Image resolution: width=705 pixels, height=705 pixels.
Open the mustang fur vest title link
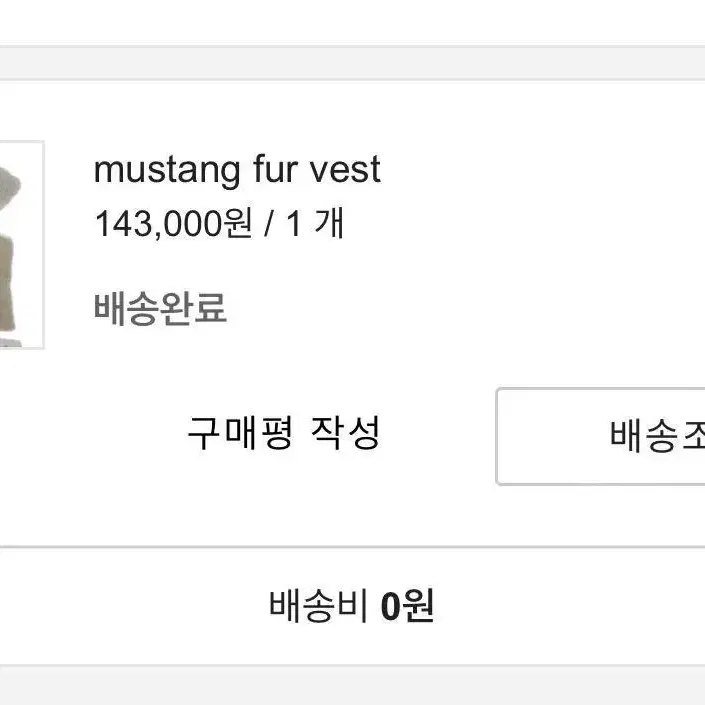237,170
